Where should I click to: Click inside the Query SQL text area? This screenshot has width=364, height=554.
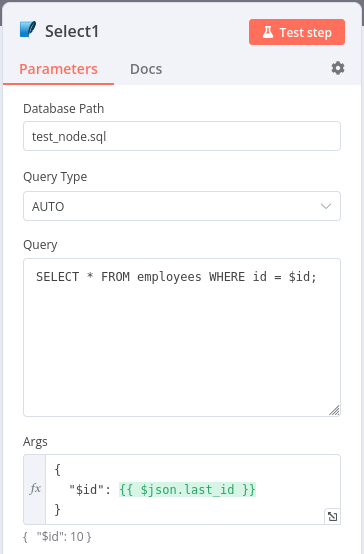pyautogui.click(x=182, y=337)
